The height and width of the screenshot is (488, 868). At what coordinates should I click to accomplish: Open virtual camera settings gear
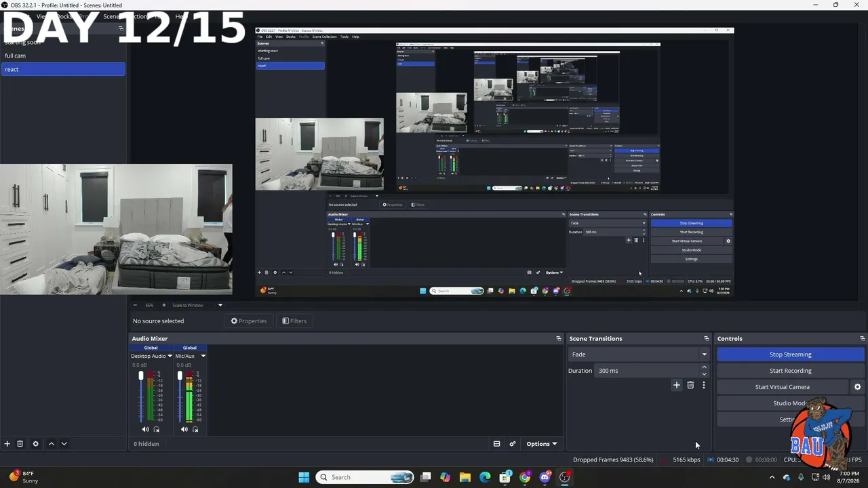(857, 387)
